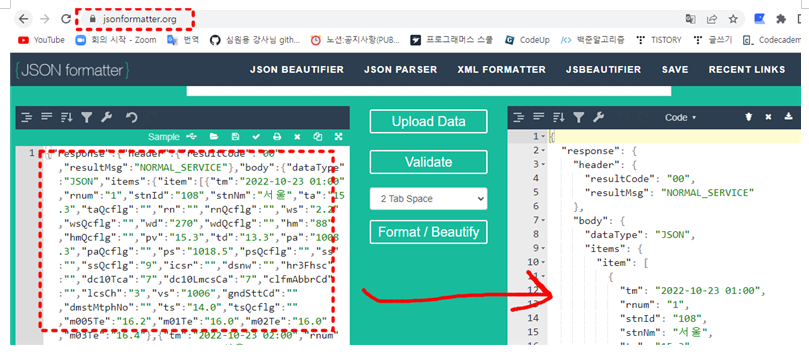The height and width of the screenshot is (364, 809).
Task: Print using the printer icon in left editor
Action: point(277,137)
